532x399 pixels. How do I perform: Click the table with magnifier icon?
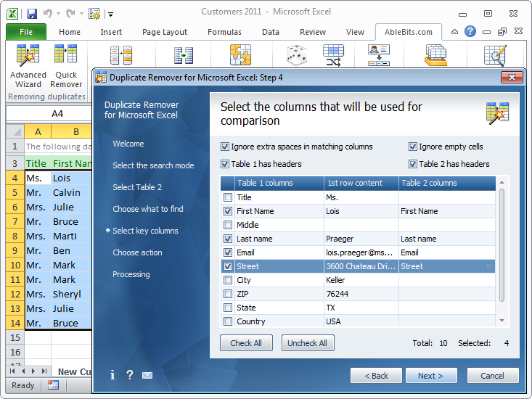(x=496, y=55)
